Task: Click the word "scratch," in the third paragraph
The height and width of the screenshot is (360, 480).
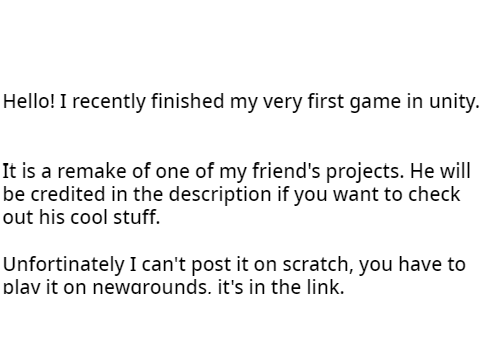Action: (x=318, y=265)
